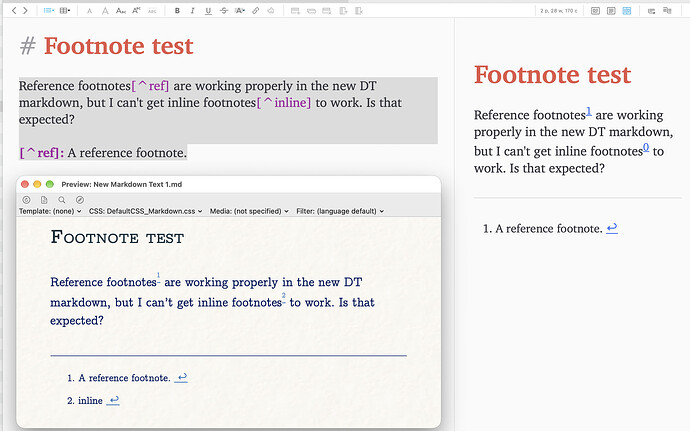
Task: Click the word count status text
Action: click(x=559, y=11)
